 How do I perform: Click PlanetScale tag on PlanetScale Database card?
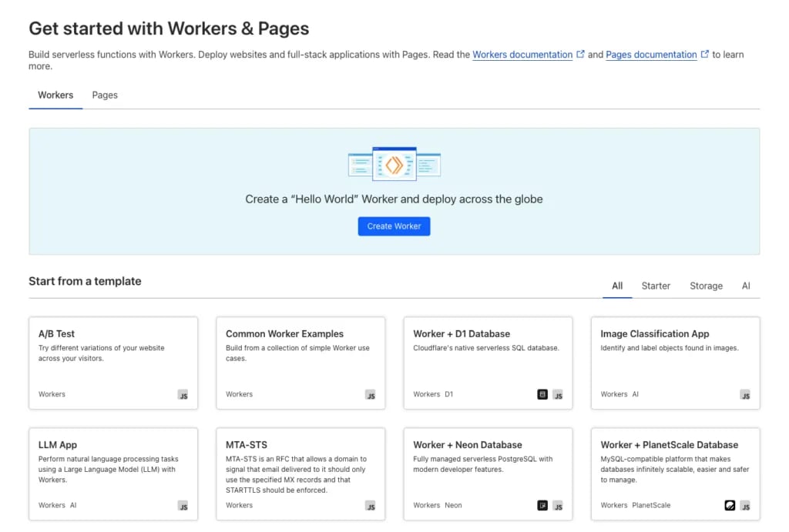pos(651,505)
